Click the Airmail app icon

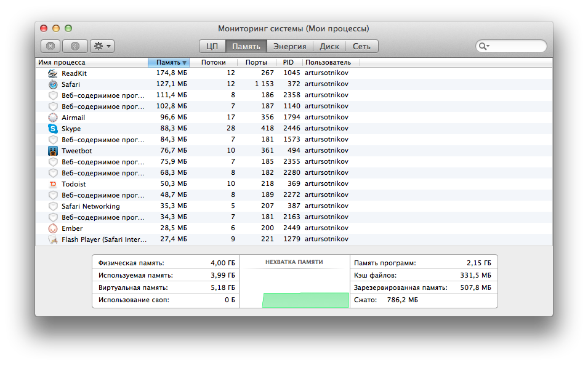[53, 118]
